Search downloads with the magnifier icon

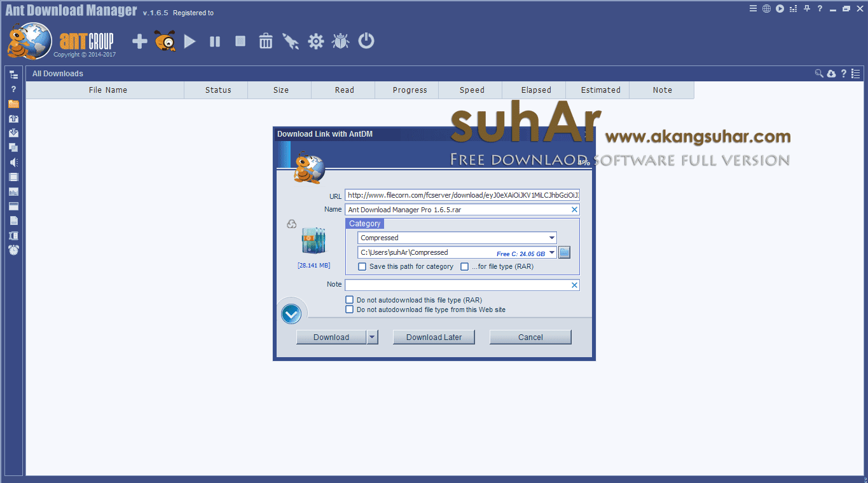pyautogui.click(x=819, y=74)
